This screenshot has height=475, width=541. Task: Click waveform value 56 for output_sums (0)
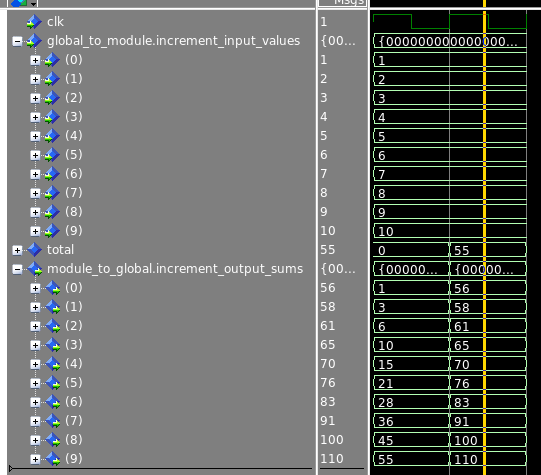[462, 289]
